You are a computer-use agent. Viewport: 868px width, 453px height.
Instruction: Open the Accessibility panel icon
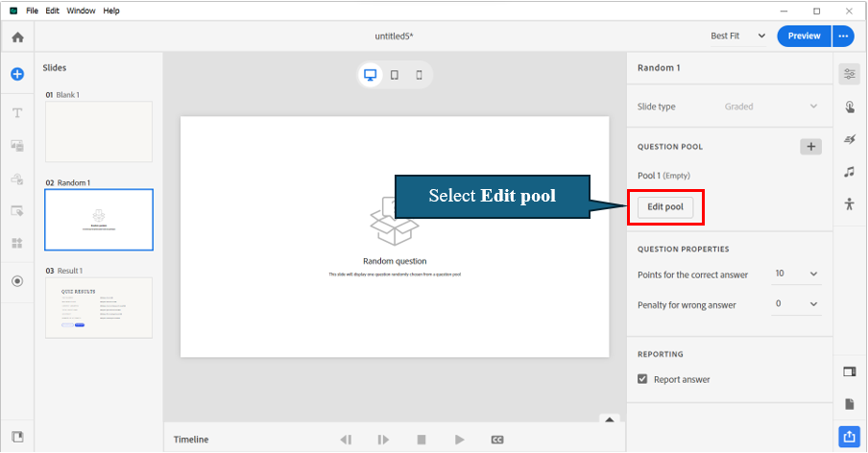tap(849, 203)
